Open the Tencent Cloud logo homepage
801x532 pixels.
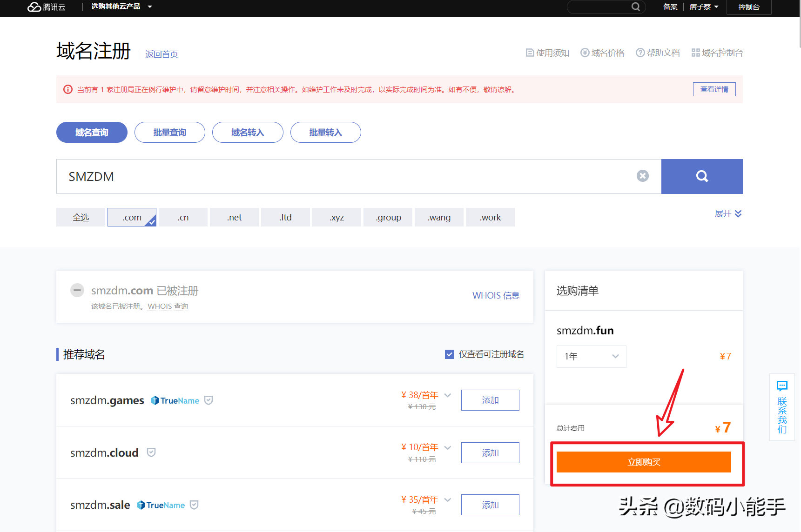[x=46, y=7]
